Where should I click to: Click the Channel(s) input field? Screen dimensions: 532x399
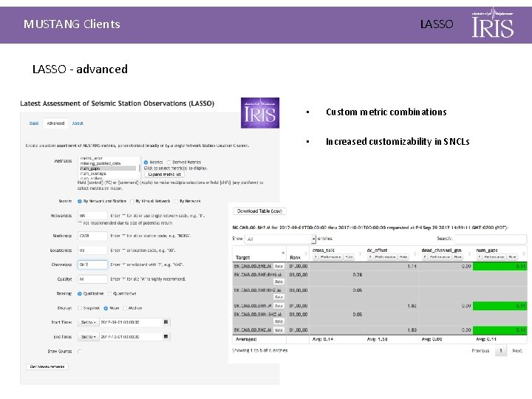(92, 265)
